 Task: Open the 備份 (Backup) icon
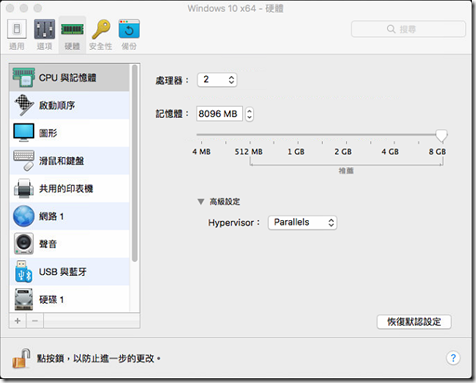click(x=129, y=34)
